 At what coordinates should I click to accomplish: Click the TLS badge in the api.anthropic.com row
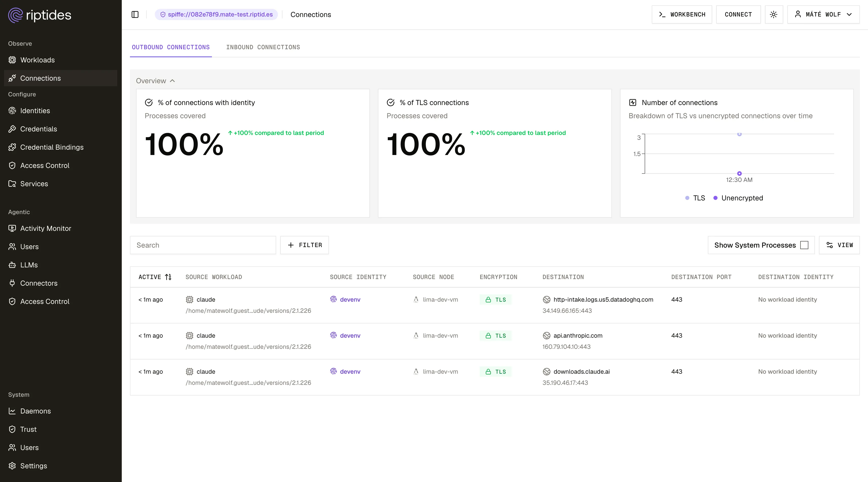(496, 335)
